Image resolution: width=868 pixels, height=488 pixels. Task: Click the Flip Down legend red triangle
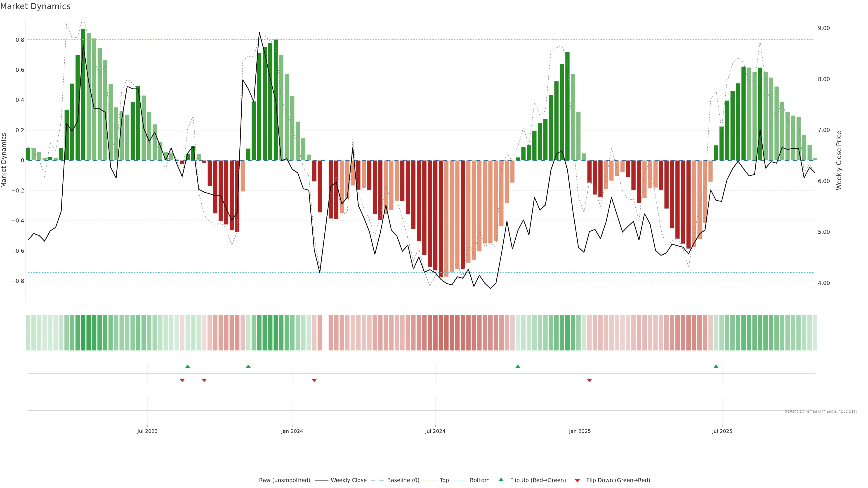577,481
